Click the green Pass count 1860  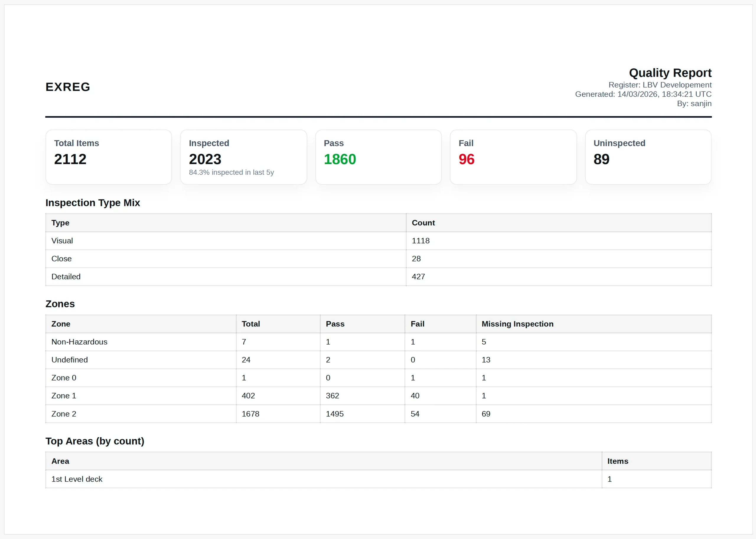[340, 159]
